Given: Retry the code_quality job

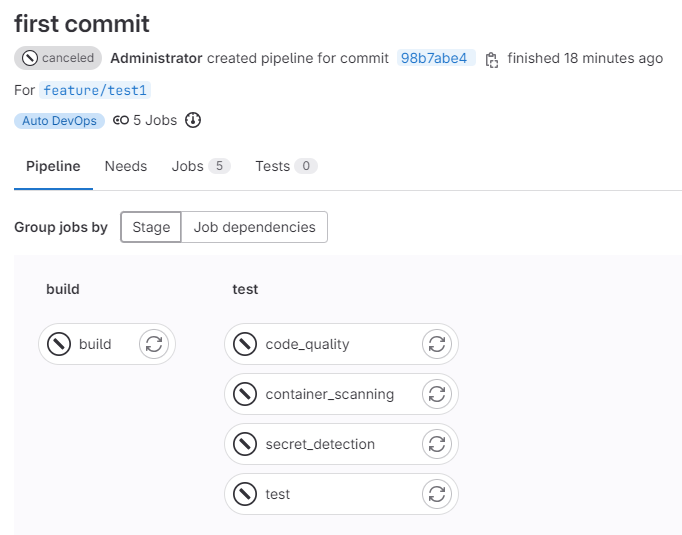Looking at the screenshot, I should pyautogui.click(x=436, y=344).
